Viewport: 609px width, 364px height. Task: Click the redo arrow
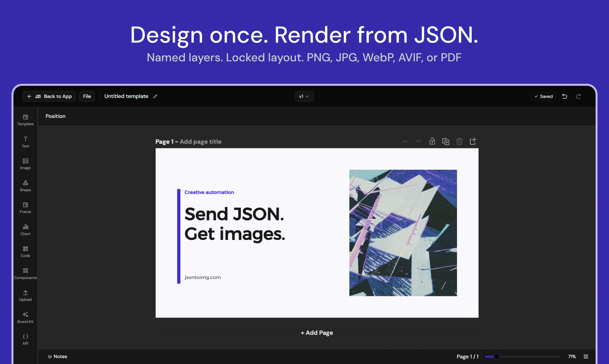578,96
